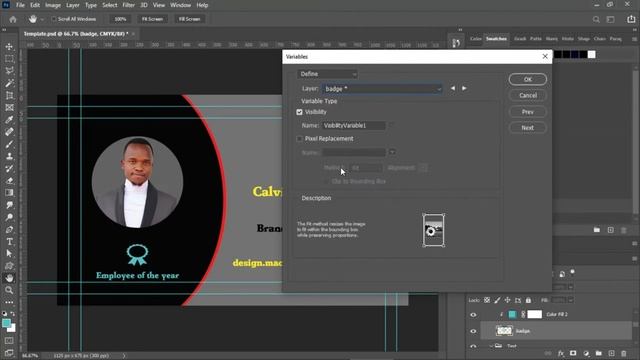Create new adjustment layer icon
The height and width of the screenshot is (360, 640).
586,353
